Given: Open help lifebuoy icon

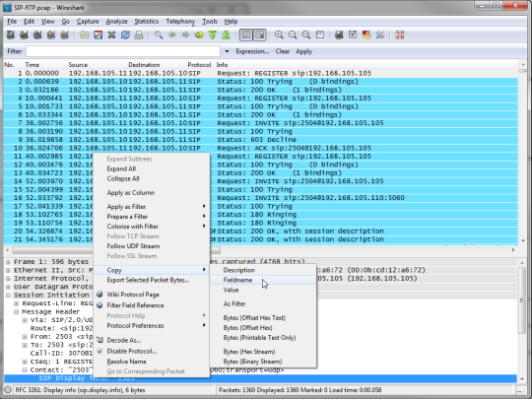Looking at the screenshot, I should 400,34.
